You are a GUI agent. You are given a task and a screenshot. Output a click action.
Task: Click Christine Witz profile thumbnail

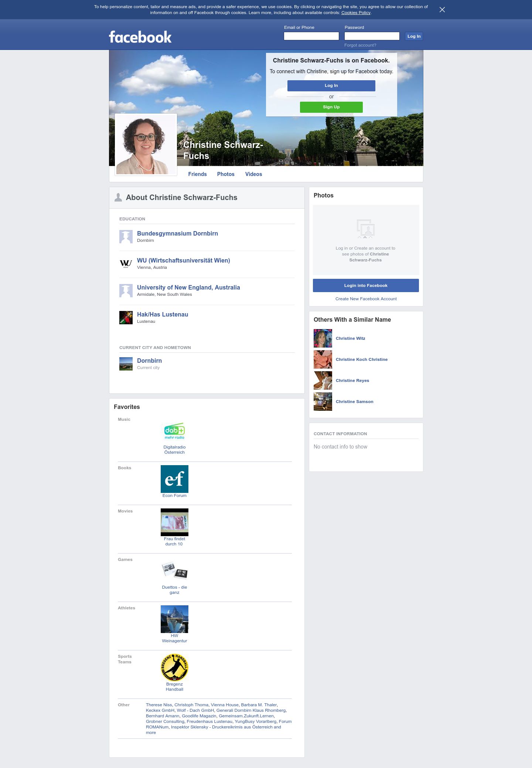323,338
